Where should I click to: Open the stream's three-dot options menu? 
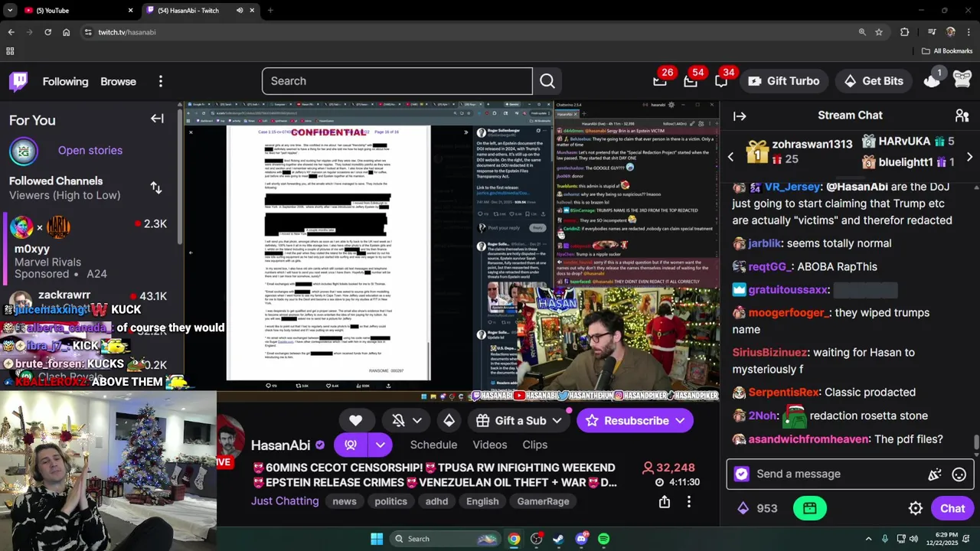tap(688, 501)
